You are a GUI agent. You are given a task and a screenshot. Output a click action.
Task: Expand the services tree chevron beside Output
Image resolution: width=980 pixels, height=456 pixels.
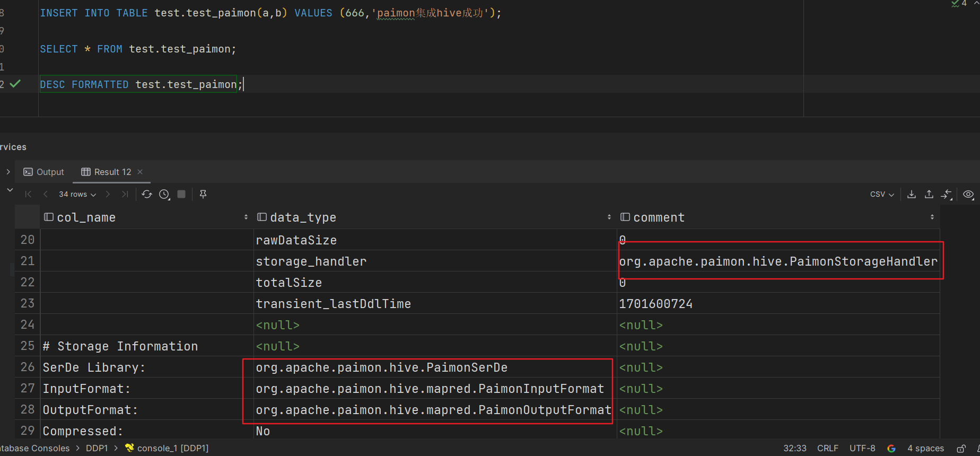coord(8,172)
